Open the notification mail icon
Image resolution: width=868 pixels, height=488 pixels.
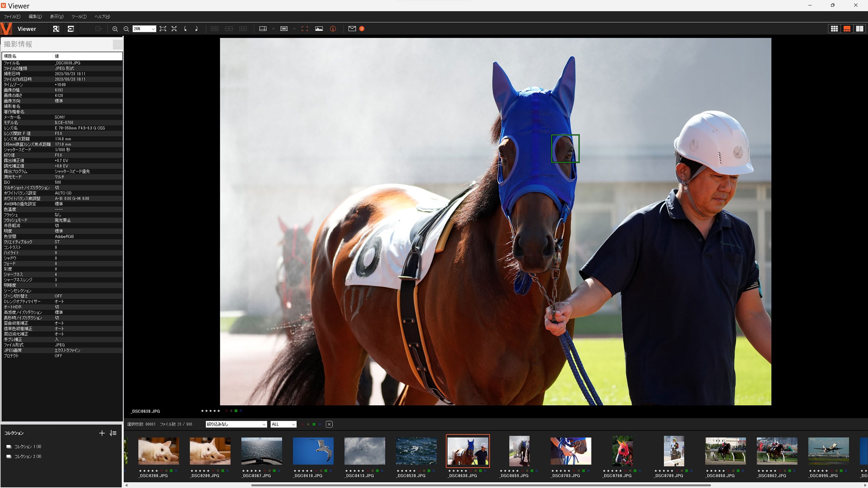tap(352, 29)
